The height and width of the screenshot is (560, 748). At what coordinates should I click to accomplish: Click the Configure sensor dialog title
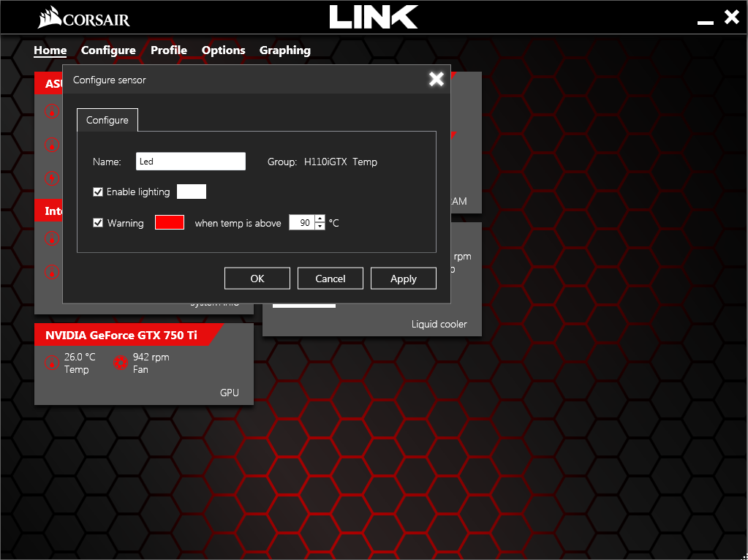tap(109, 80)
